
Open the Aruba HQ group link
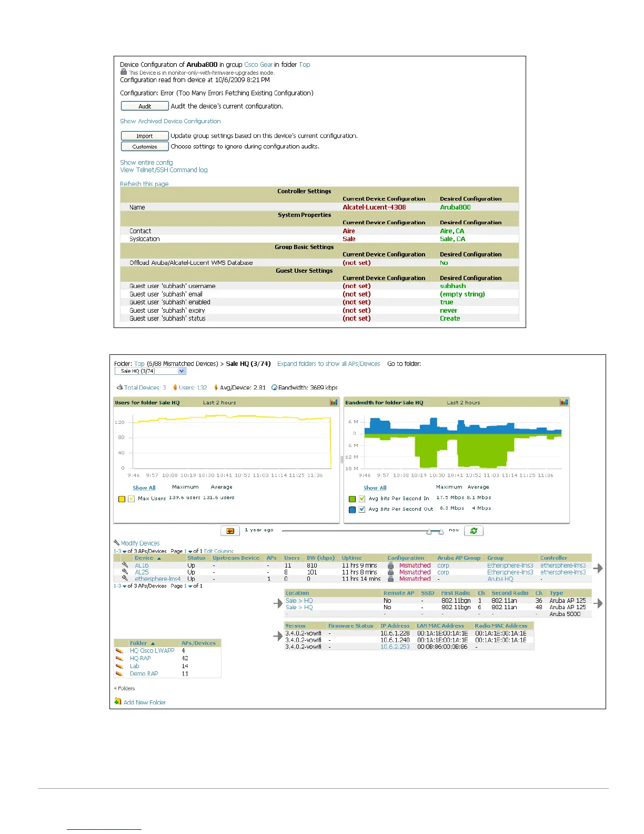pyautogui.click(x=500, y=579)
